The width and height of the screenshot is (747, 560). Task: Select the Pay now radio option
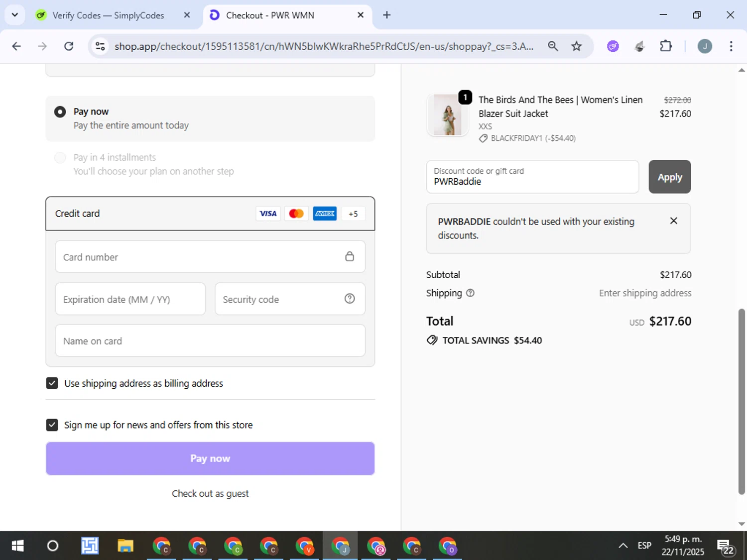60,112
